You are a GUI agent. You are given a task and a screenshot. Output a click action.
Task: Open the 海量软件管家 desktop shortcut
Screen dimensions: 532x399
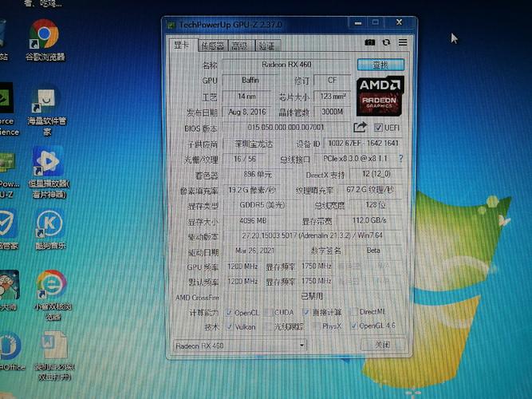coord(46,101)
